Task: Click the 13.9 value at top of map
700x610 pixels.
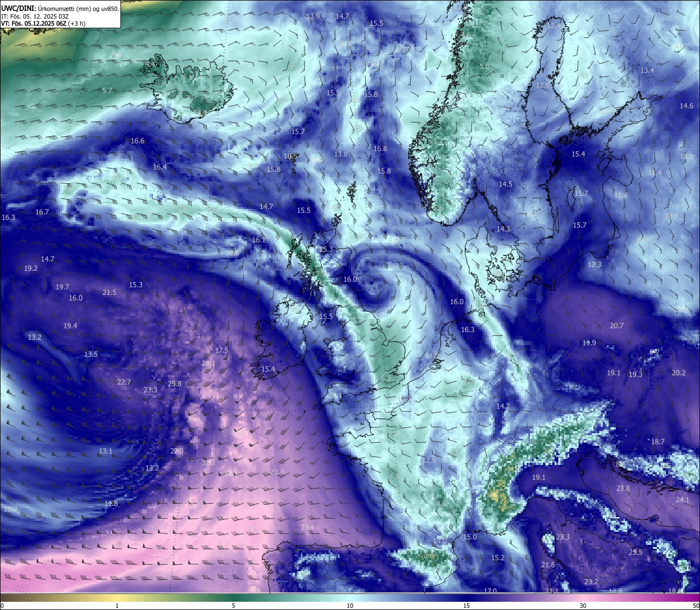Action: [313, 16]
